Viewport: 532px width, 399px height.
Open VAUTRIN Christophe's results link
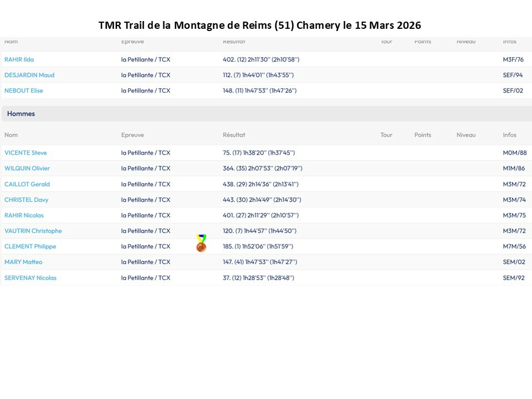(33, 231)
